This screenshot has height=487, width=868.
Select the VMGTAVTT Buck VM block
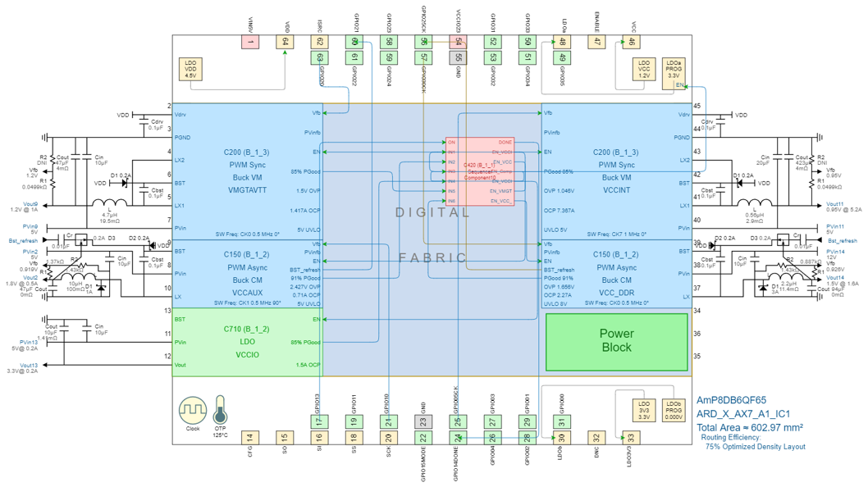coord(248,171)
